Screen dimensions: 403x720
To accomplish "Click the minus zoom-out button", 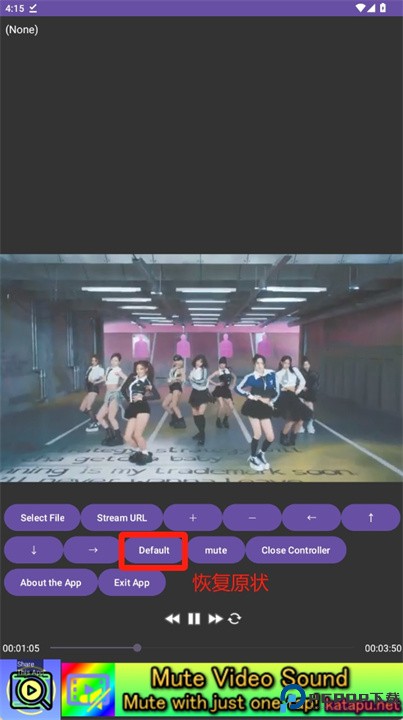I will 252,518.
